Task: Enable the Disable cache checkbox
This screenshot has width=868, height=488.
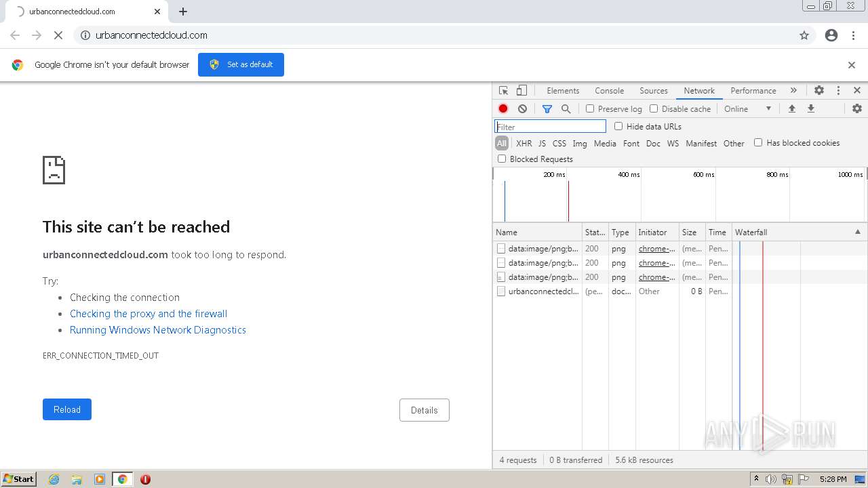Action: click(654, 108)
